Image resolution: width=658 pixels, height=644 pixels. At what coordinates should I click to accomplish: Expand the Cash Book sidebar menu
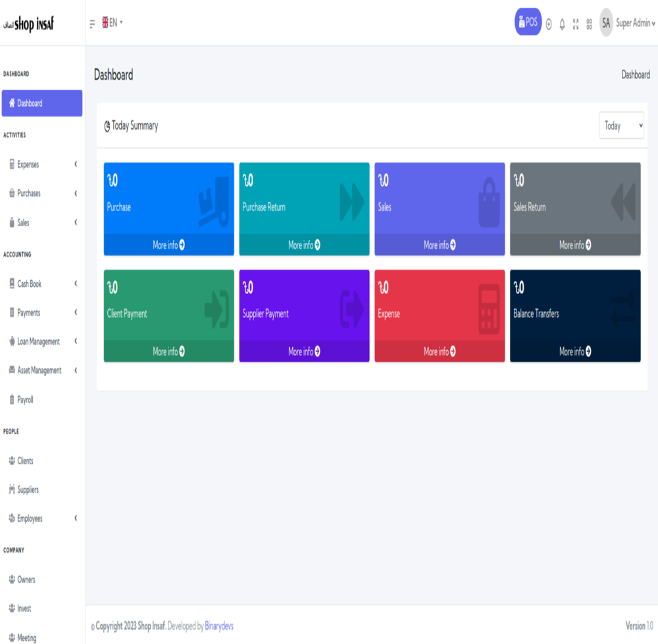29,284
